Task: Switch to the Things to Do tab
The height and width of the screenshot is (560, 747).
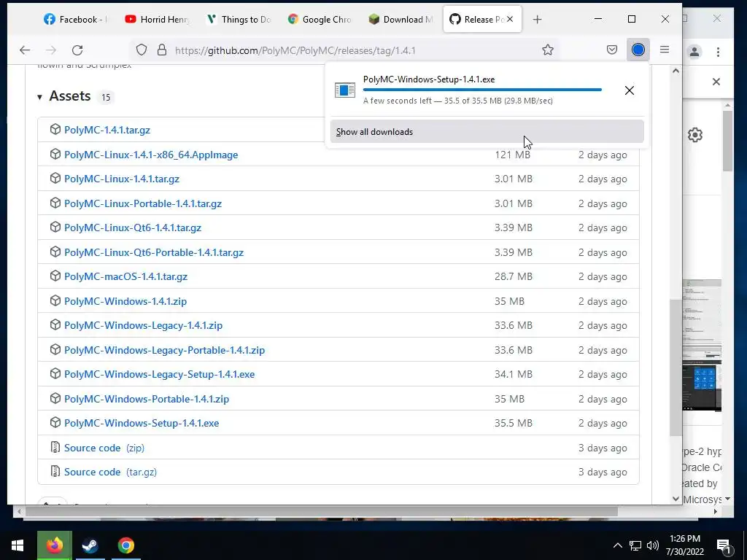Action: 239,20
